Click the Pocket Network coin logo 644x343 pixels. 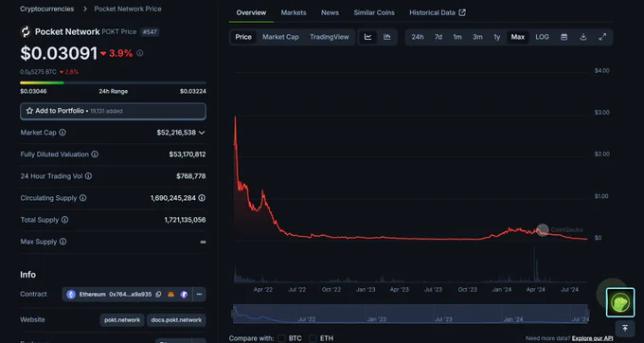(x=26, y=31)
